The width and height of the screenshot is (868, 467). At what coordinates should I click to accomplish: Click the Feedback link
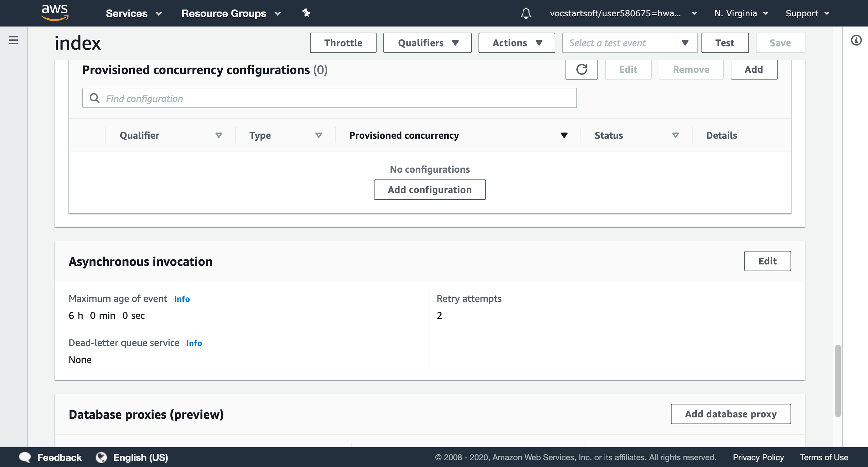[x=59, y=457]
